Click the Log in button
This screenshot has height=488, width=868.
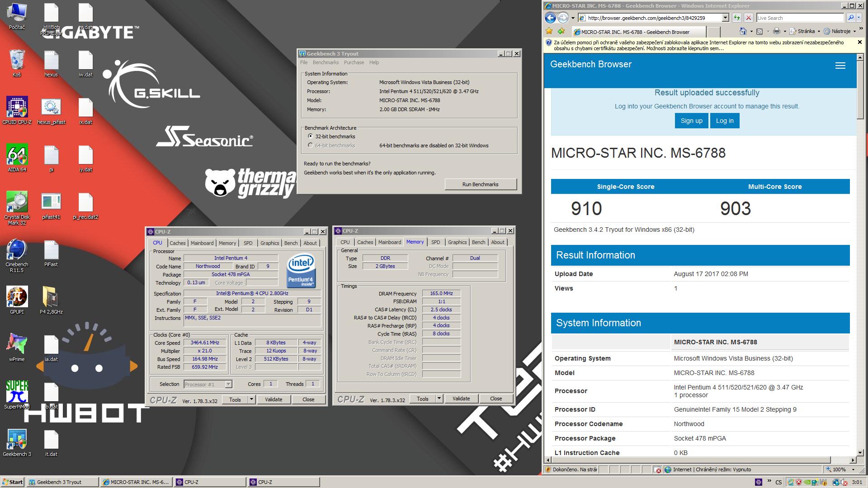click(725, 121)
